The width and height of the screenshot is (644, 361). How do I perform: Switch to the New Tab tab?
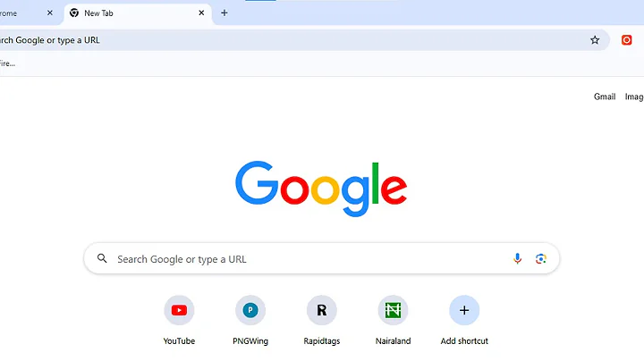138,13
